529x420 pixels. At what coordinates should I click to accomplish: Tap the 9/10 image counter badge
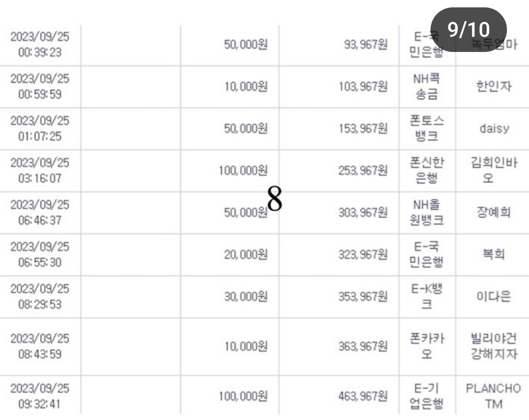(469, 30)
